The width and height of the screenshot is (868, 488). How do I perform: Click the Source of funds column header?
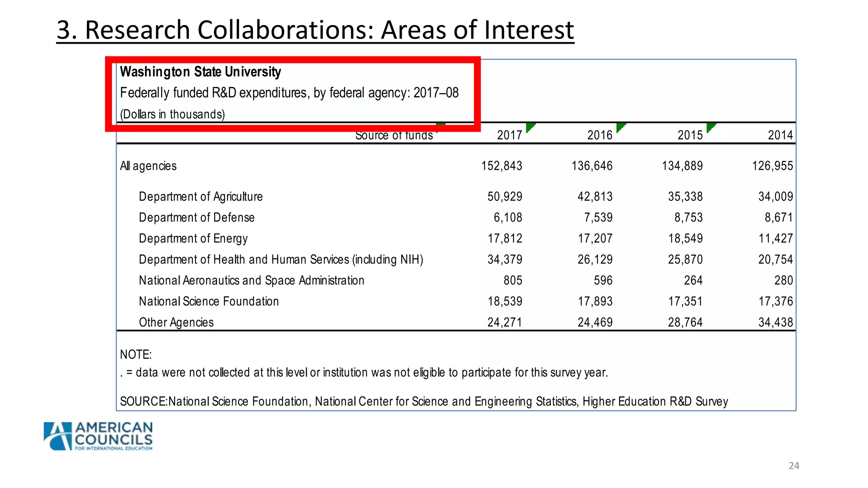point(394,135)
